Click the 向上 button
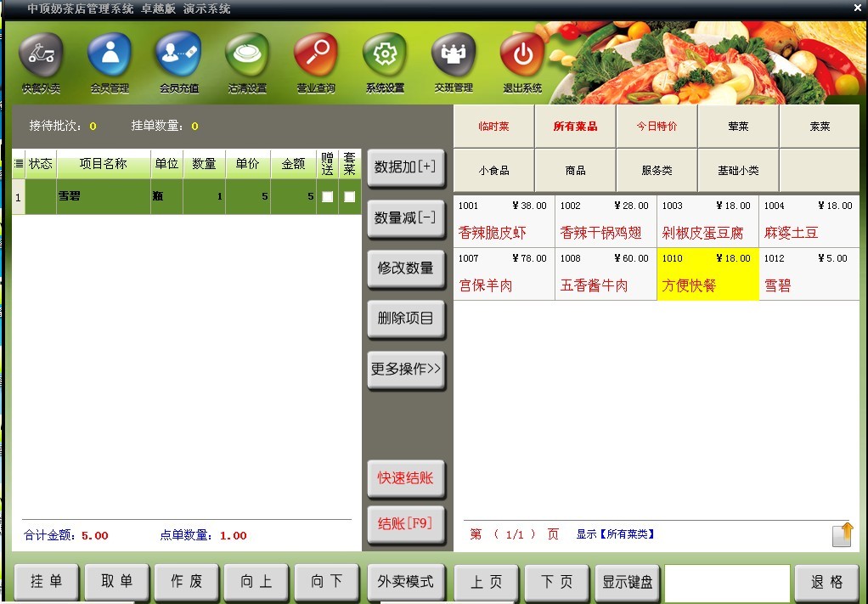868x604 pixels. point(256,581)
